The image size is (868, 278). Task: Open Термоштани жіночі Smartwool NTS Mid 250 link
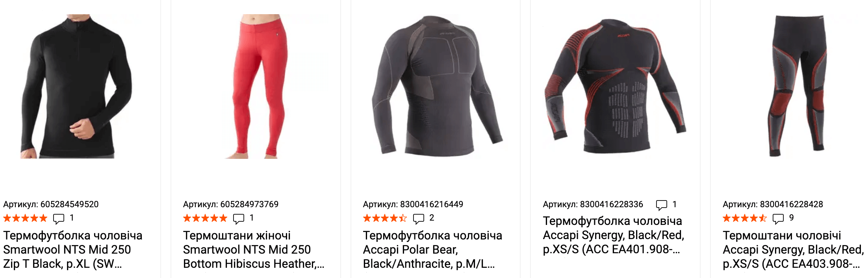click(254, 250)
